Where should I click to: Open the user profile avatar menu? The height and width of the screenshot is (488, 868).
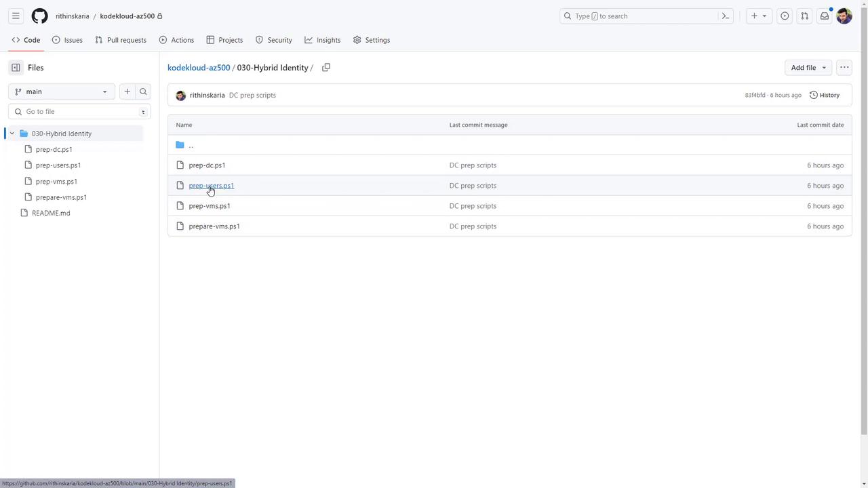point(844,16)
